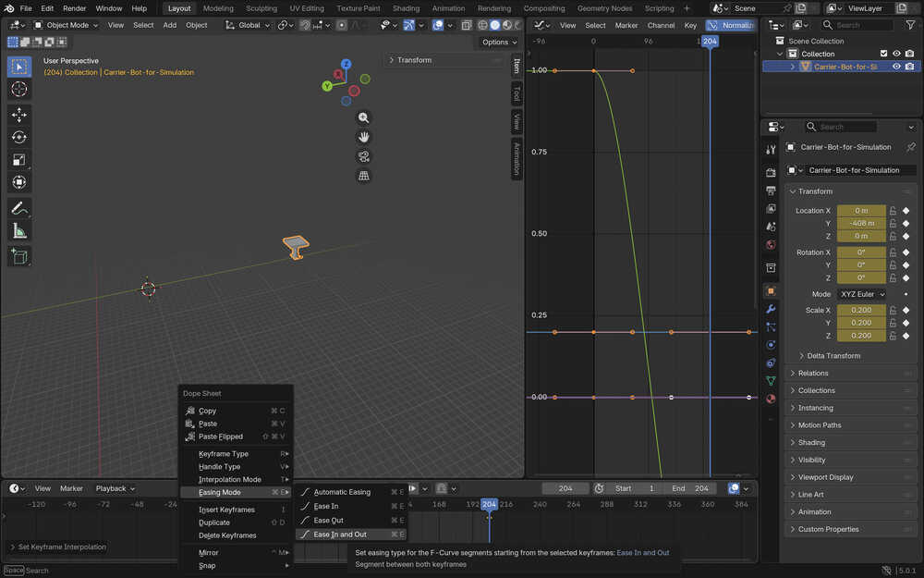Click Delete Keyframes in context menu

tap(227, 535)
